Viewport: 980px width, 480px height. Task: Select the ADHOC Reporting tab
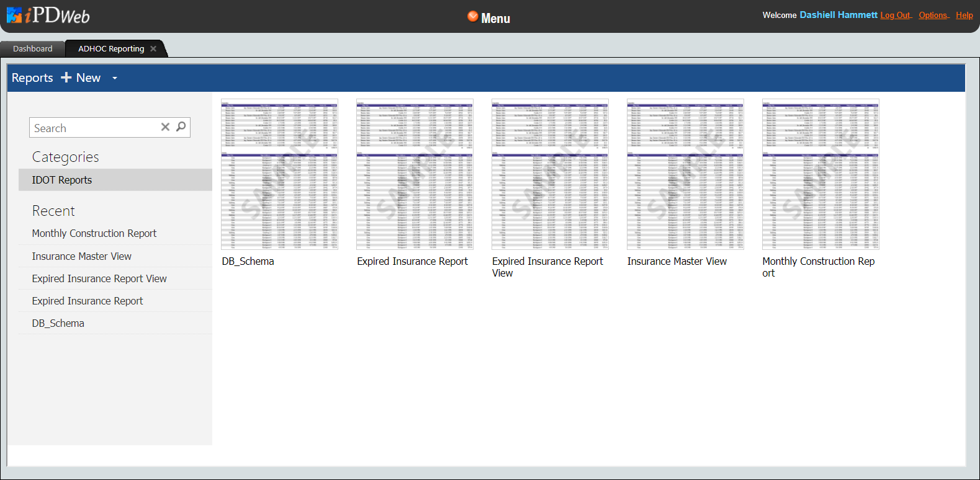[110, 49]
